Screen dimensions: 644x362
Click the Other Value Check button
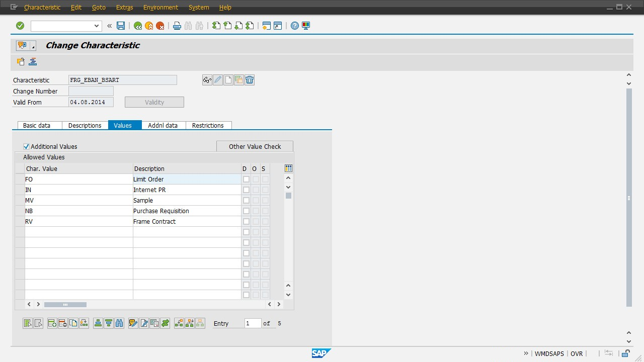[255, 147]
